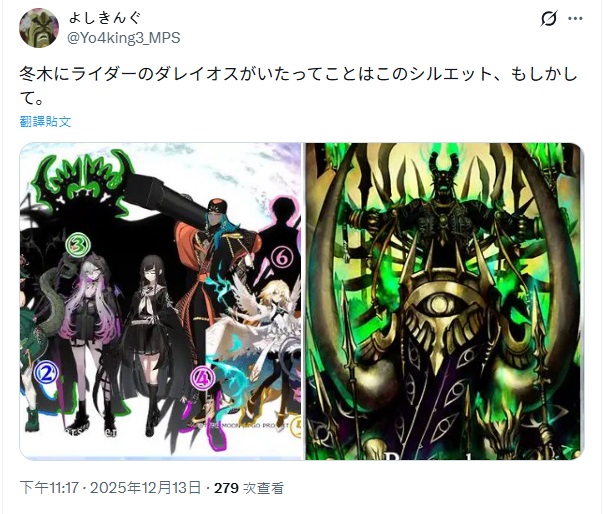Open the Grok explain-post icon

[x=548, y=18]
